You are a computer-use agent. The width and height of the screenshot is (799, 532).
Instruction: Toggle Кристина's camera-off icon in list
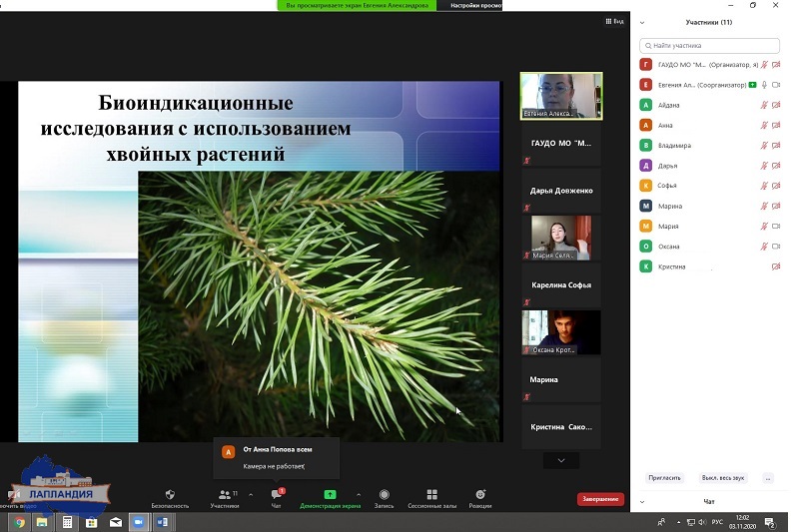776,266
